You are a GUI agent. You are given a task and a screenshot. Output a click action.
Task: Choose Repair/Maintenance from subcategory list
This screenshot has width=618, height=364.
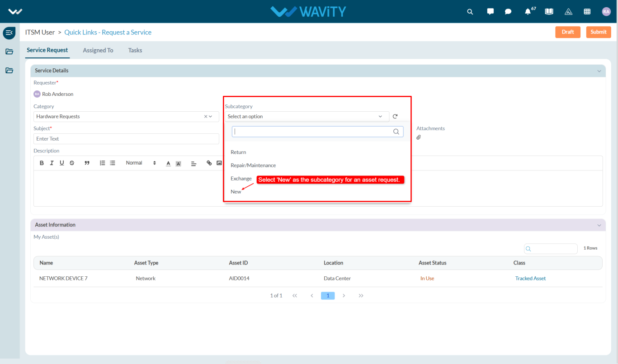[253, 165]
